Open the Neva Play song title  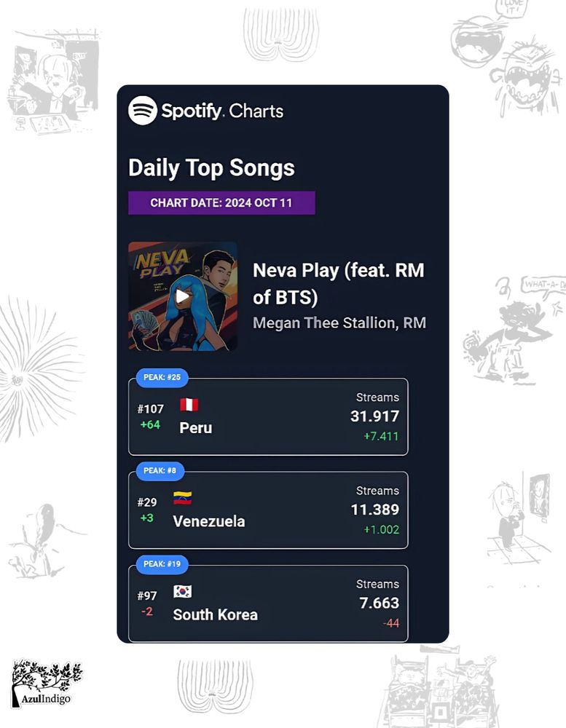(x=338, y=284)
